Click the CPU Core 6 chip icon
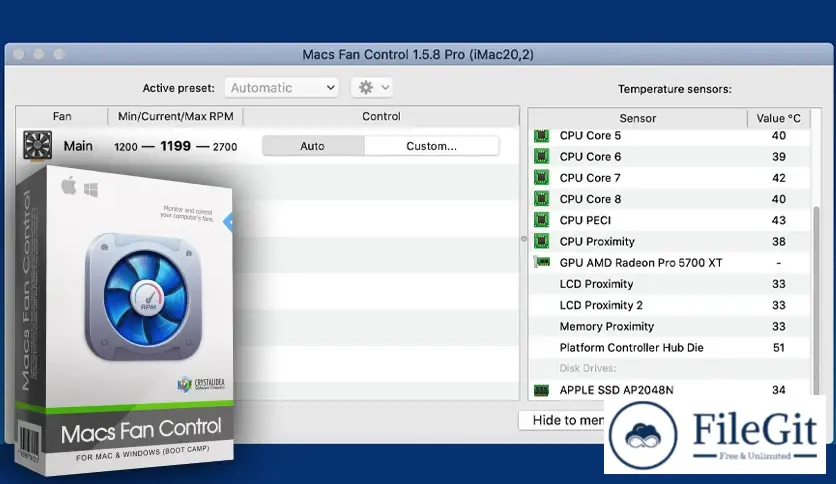This screenshot has height=484, width=836. pyautogui.click(x=541, y=157)
